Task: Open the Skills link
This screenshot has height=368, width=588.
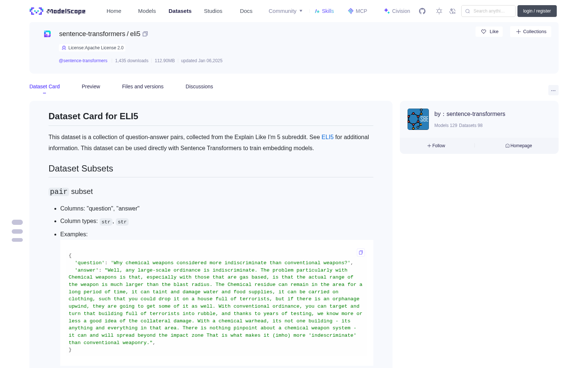Action: pos(325,11)
